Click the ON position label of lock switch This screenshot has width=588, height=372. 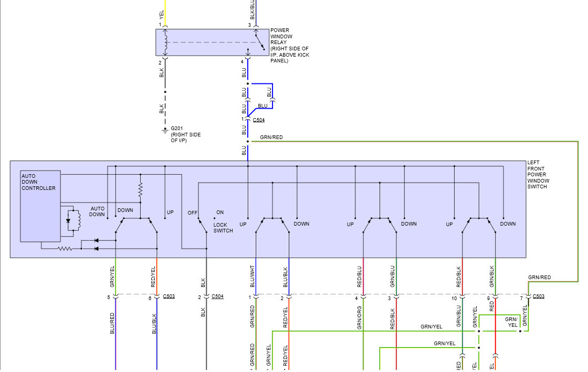coord(220,212)
